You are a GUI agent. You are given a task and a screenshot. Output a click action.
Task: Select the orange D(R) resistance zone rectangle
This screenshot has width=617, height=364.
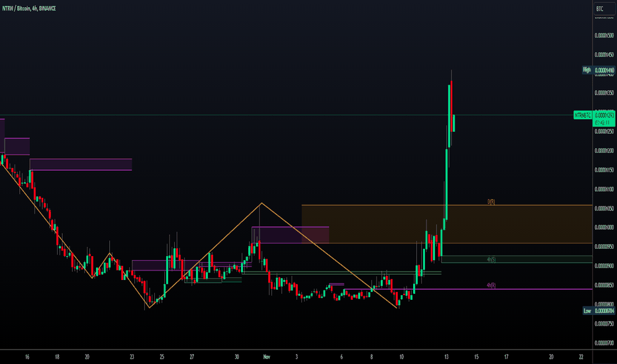[x=447, y=224]
